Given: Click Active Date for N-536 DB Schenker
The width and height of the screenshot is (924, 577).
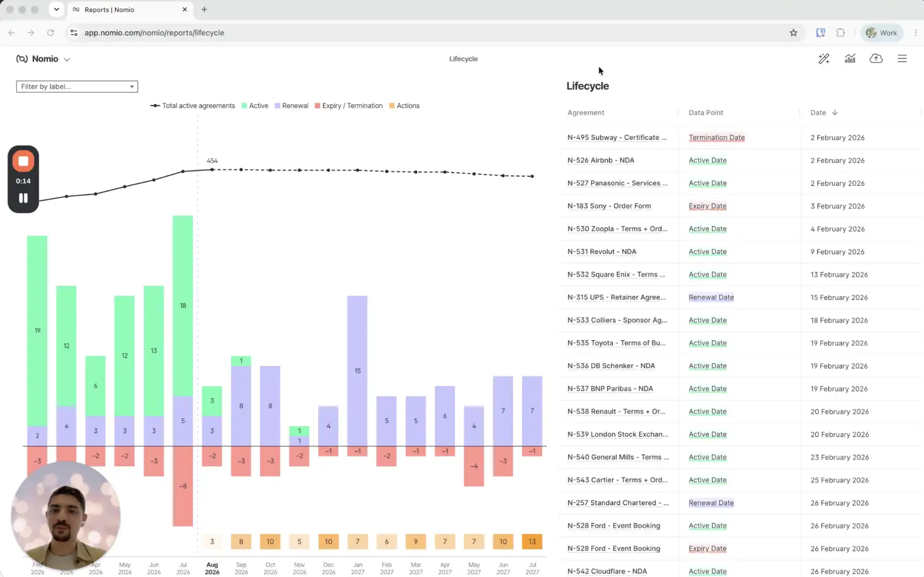Looking at the screenshot, I should click(707, 366).
